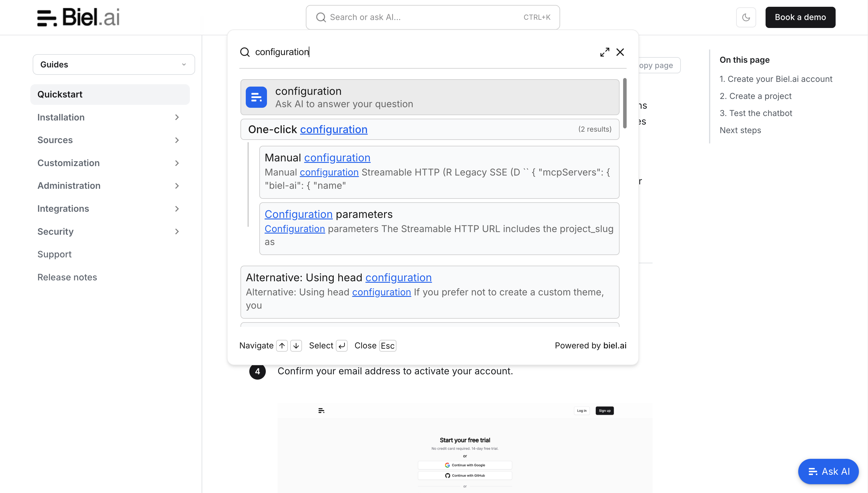Expand the Security sidebar section

point(108,231)
